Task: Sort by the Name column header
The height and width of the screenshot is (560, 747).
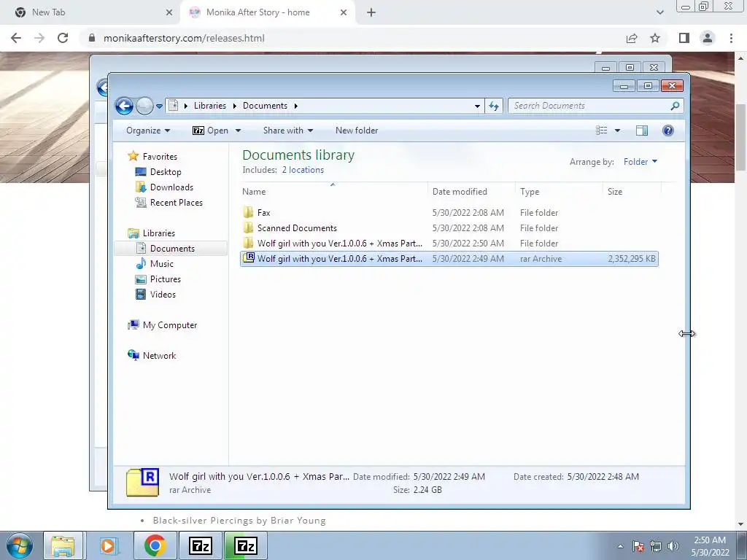Action: [333, 192]
